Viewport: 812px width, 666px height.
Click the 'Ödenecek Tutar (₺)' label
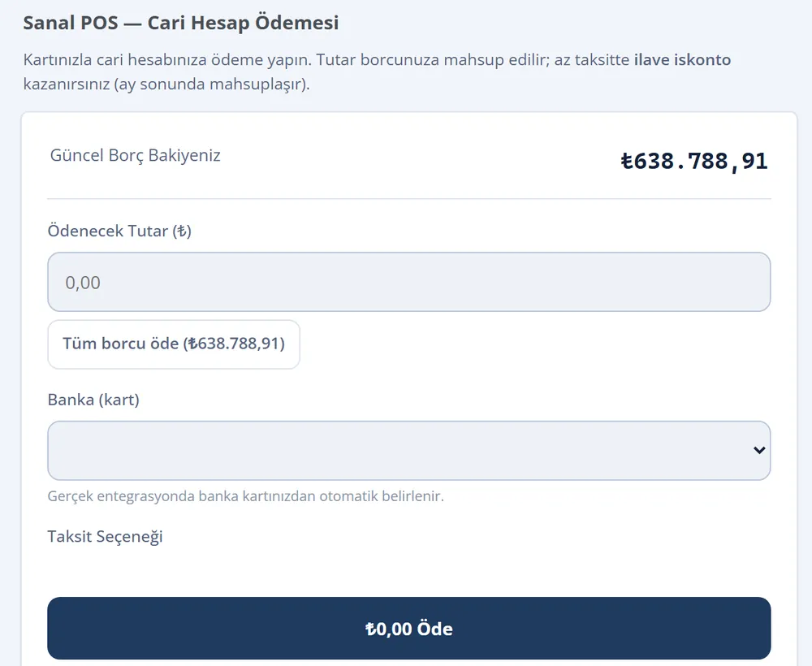point(119,231)
